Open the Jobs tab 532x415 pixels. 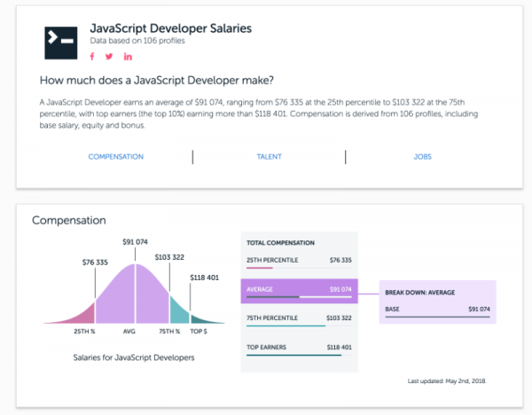(423, 157)
